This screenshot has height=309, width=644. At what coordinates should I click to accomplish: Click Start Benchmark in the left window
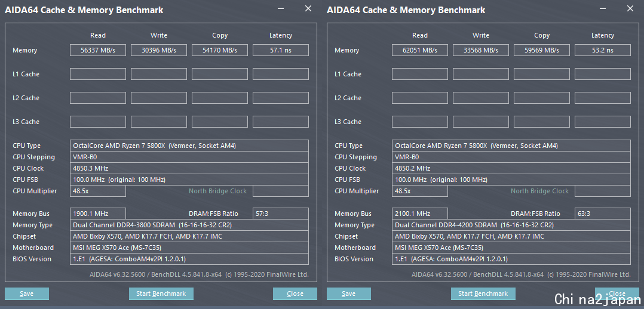pos(161,294)
